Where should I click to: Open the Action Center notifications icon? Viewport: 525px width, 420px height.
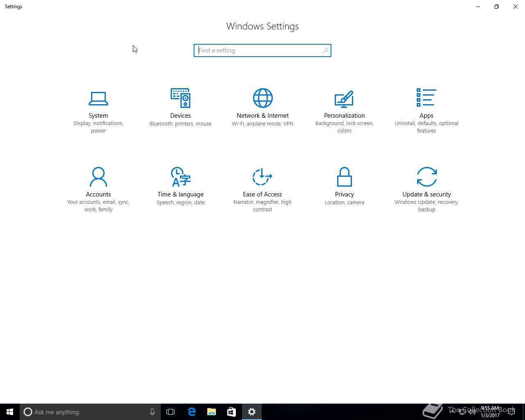511,412
